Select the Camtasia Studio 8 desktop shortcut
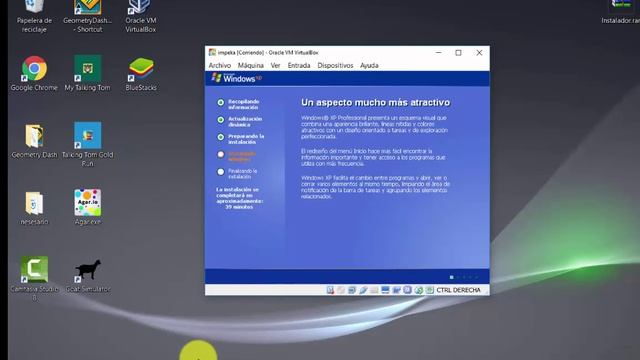640x360 pixels. (x=34, y=278)
